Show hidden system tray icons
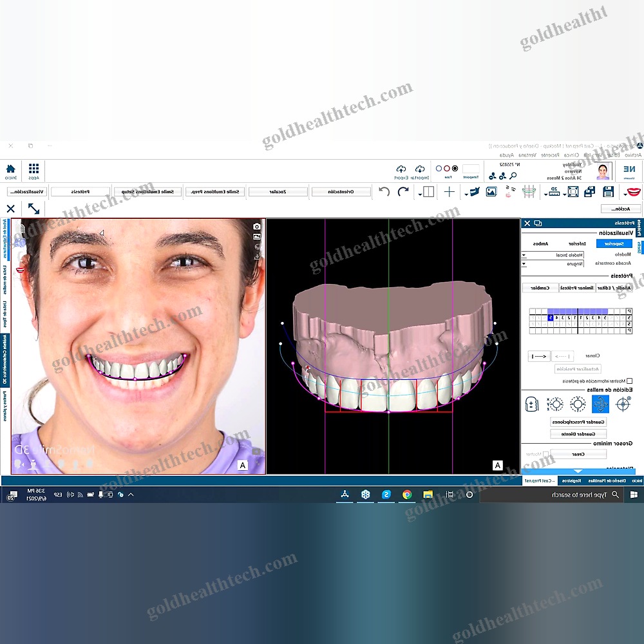The image size is (644, 644). [x=131, y=495]
